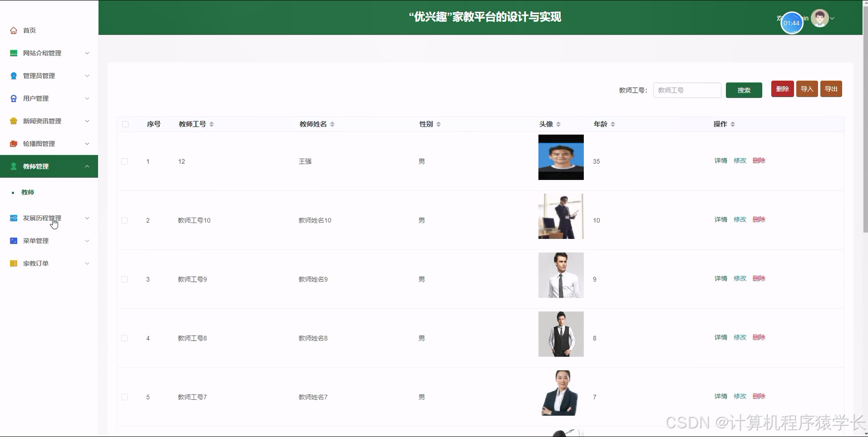This screenshot has width=868, height=437.
Task: Toggle the select-all checkbox in table header
Action: click(x=125, y=124)
